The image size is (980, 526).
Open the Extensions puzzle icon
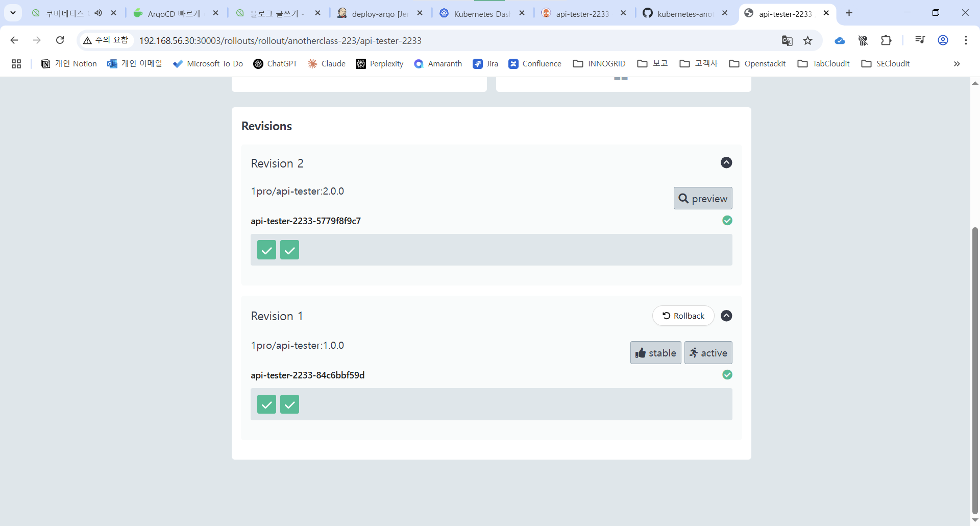coord(887,40)
